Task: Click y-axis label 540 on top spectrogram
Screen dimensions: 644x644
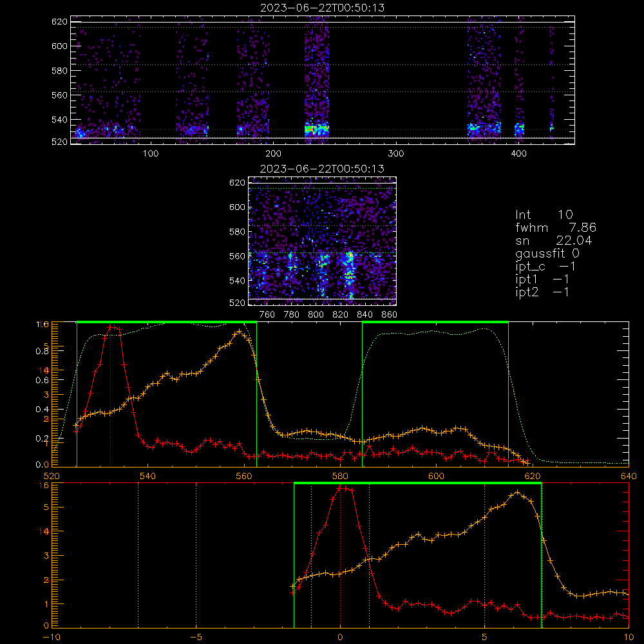Action: tap(59, 120)
